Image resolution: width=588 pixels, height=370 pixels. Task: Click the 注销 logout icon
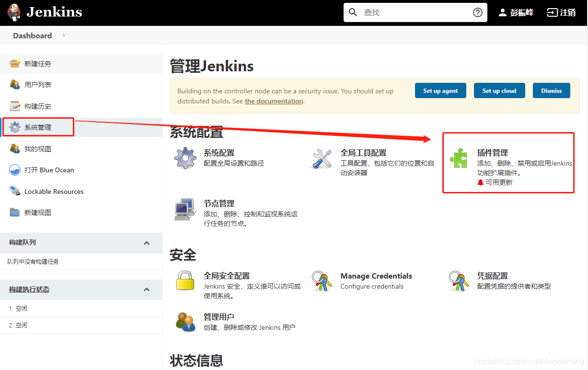pos(553,12)
